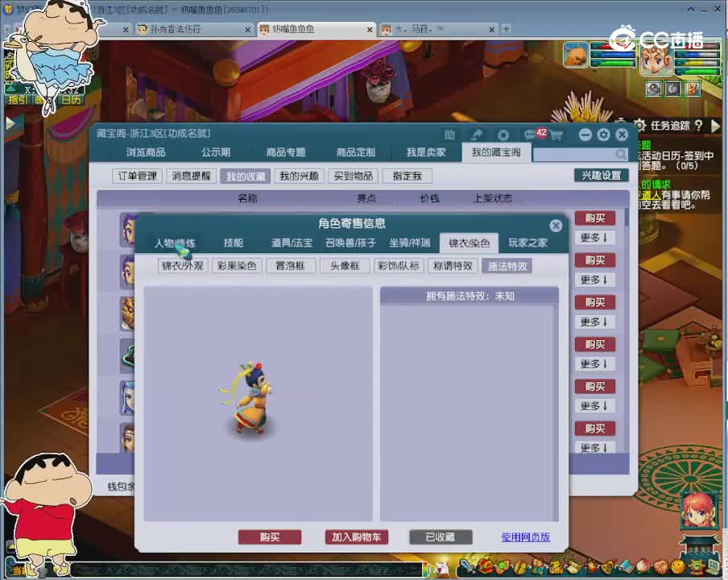Open the 助 helper icon in 藏宝阁 title bar

449,135
